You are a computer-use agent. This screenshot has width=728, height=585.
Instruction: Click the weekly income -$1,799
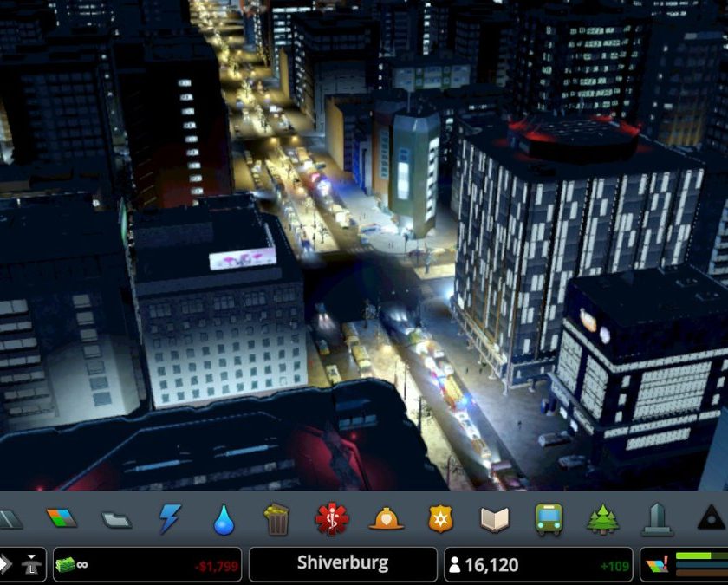[x=217, y=566]
